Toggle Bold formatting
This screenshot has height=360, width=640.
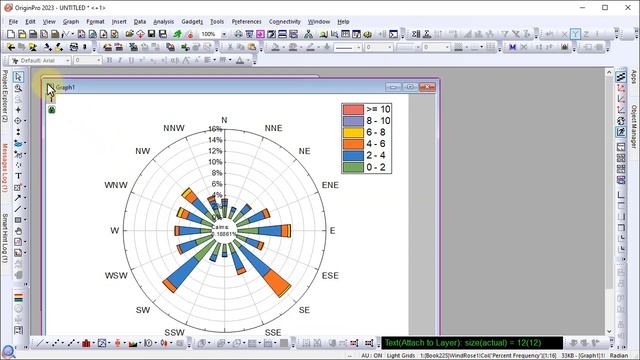[x=109, y=60]
